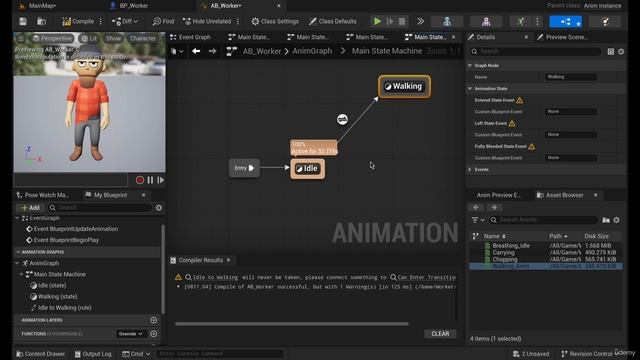Pause the preview animation

150,180
